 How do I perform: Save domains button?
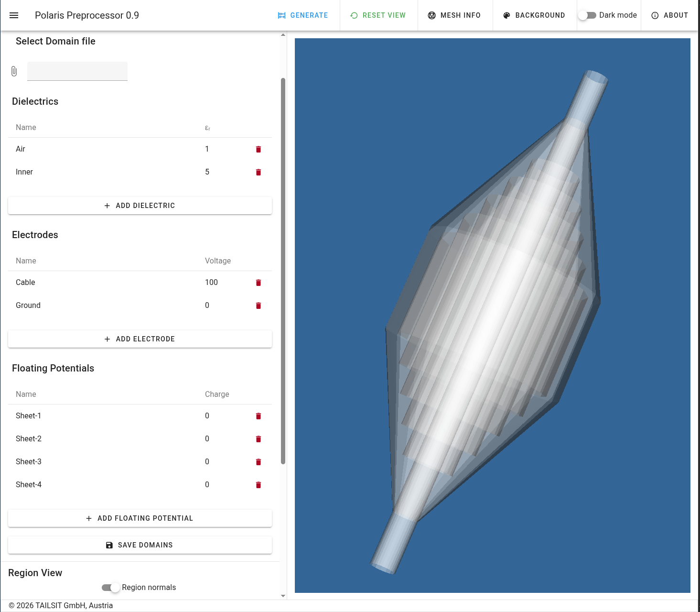(140, 545)
